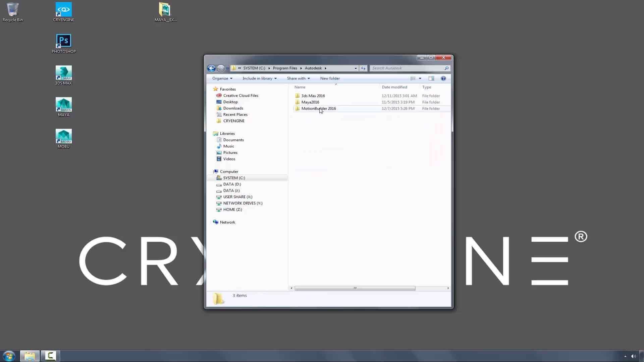Image resolution: width=644 pixels, height=362 pixels.
Task: Open the MAYA_EX folder on the desktop
Action: coord(165,9)
